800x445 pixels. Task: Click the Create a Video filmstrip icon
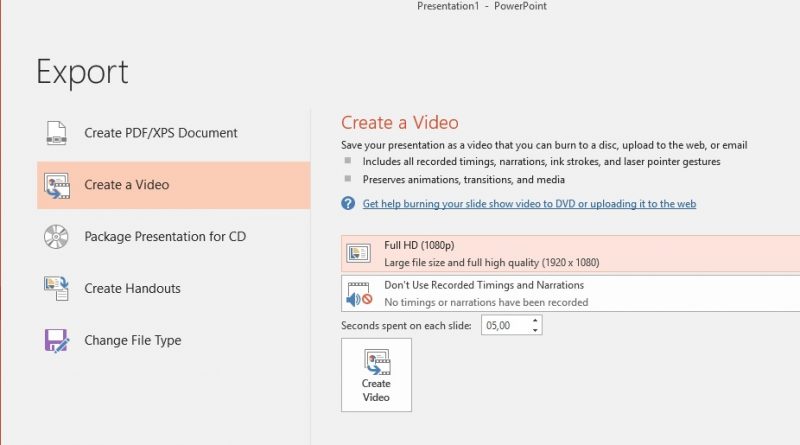pyautogui.click(x=57, y=186)
